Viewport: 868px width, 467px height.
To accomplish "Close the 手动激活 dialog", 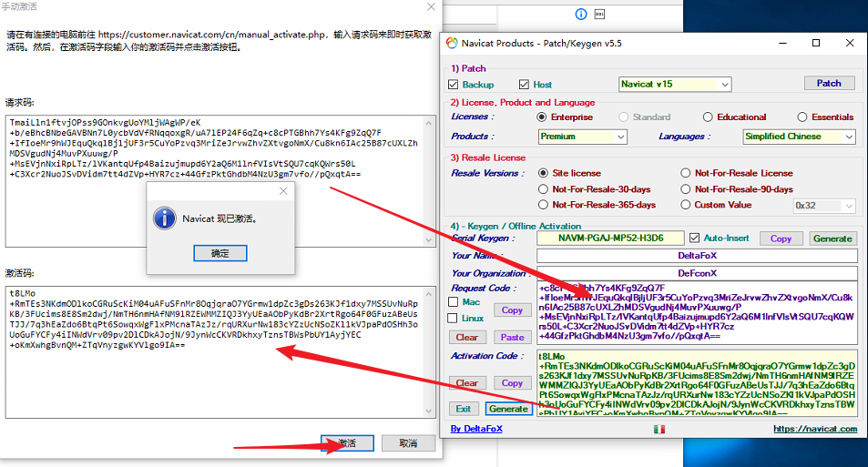I will pyautogui.click(x=431, y=7).
